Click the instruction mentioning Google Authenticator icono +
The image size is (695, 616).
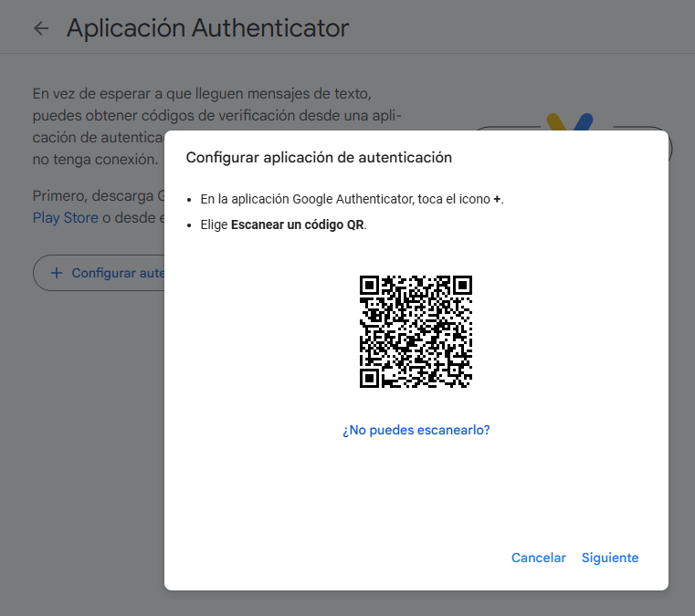pos(352,199)
